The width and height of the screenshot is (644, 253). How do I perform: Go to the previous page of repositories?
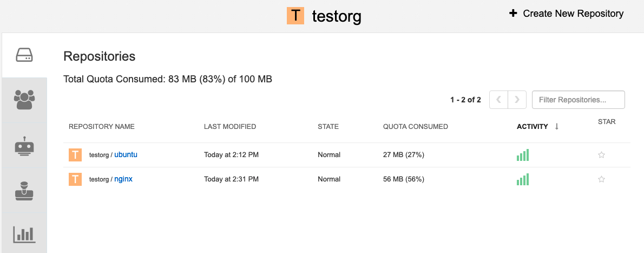pyautogui.click(x=498, y=100)
